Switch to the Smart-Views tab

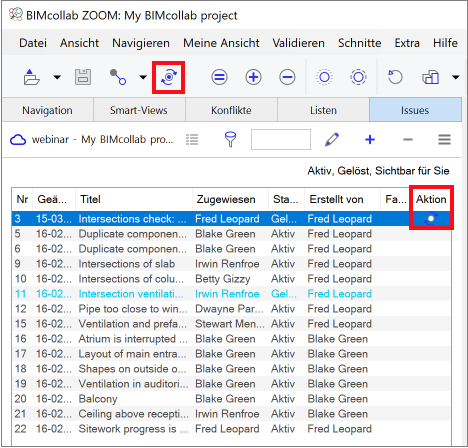tap(139, 110)
